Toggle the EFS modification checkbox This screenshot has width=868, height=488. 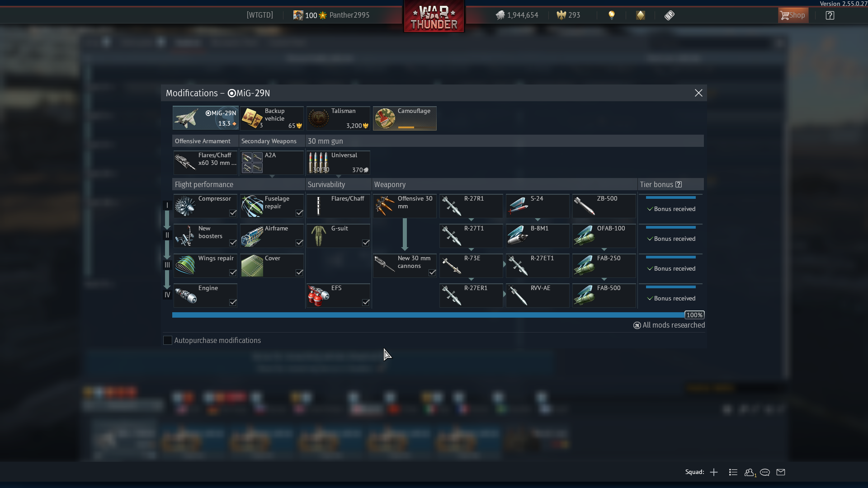[366, 302]
